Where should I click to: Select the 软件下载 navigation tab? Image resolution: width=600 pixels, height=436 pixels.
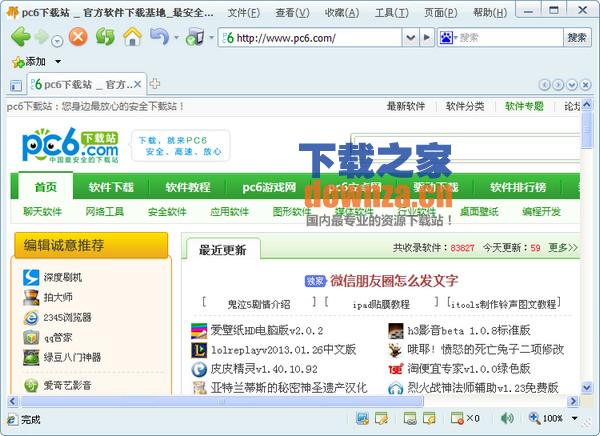point(111,187)
